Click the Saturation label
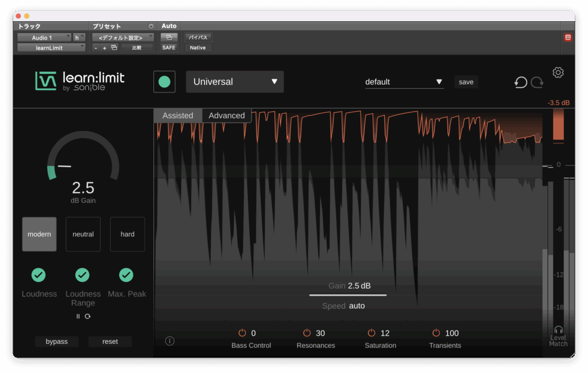The image size is (588, 373). (x=380, y=345)
